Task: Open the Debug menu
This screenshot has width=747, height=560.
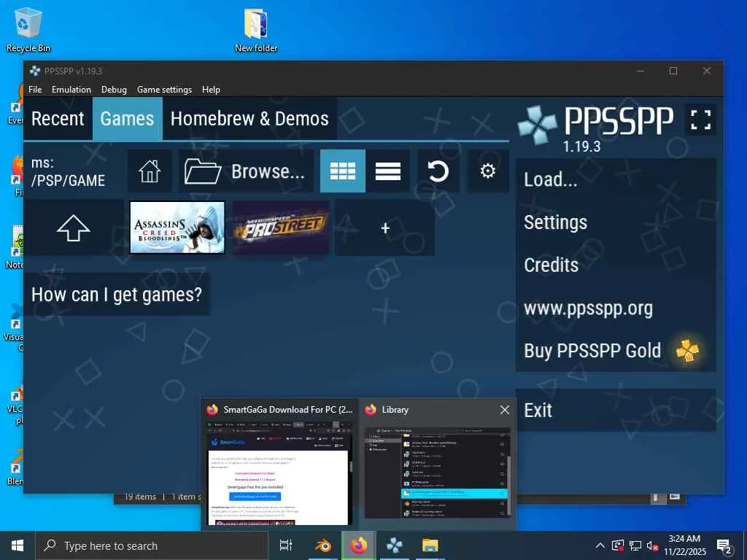Action: [114, 90]
